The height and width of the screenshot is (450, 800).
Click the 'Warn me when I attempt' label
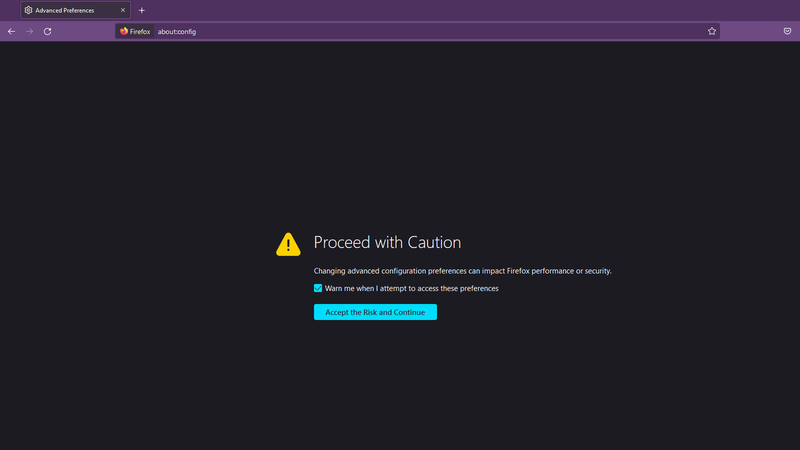tap(411, 288)
